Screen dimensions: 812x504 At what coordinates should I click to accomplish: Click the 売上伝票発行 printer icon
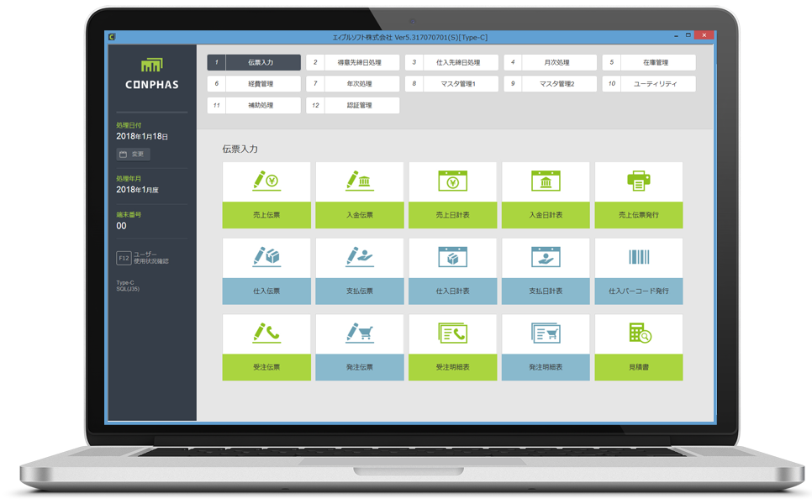pyautogui.click(x=639, y=182)
